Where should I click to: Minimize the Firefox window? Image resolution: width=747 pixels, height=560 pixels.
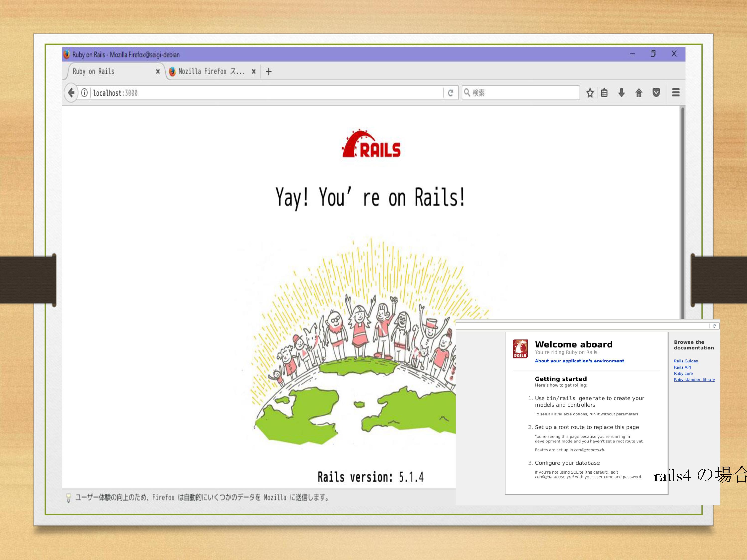[632, 54]
